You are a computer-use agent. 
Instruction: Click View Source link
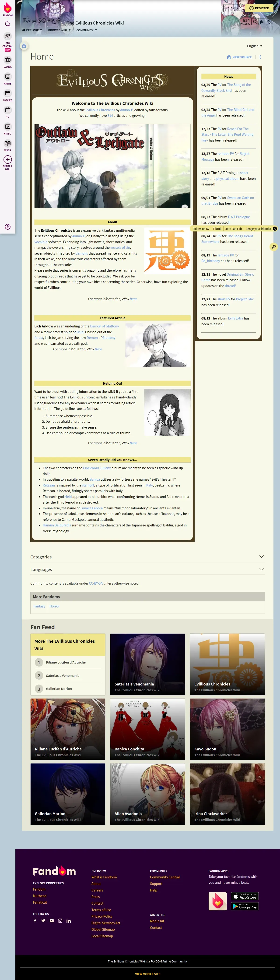[239, 57]
